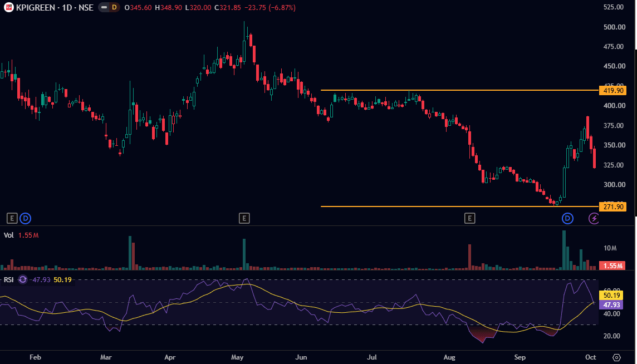Image resolution: width=637 pixels, height=364 pixels.
Task: Click the Aug label on the time axis
Action: [x=449, y=357]
